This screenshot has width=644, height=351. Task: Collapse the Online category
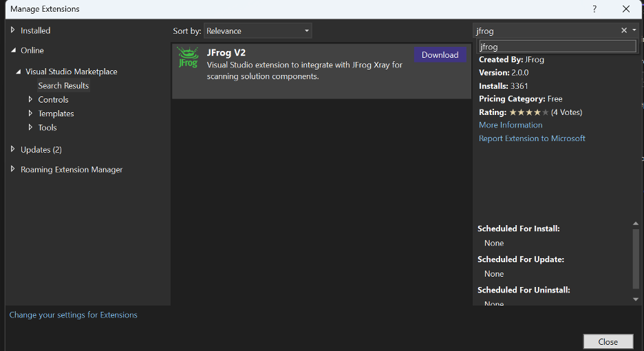pos(12,50)
